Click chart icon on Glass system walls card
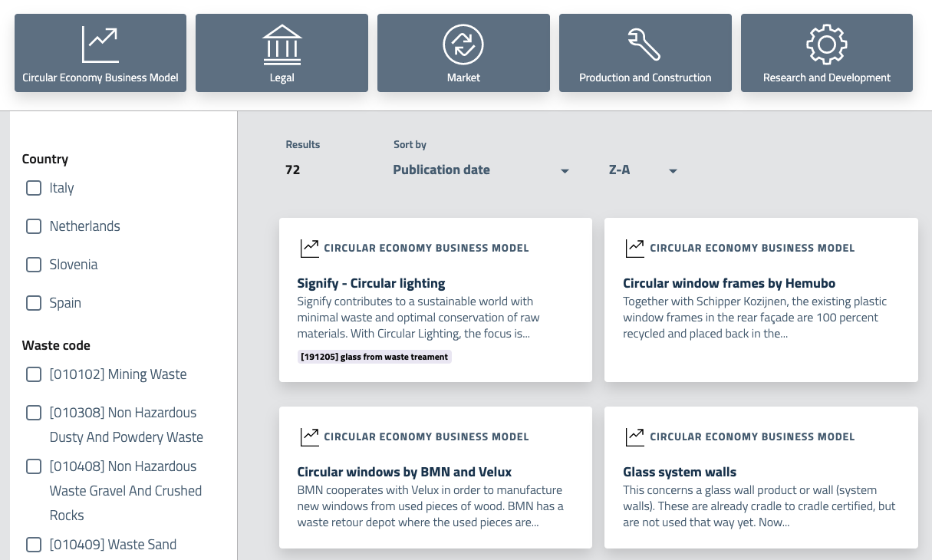This screenshot has width=932, height=560. [635, 436]
